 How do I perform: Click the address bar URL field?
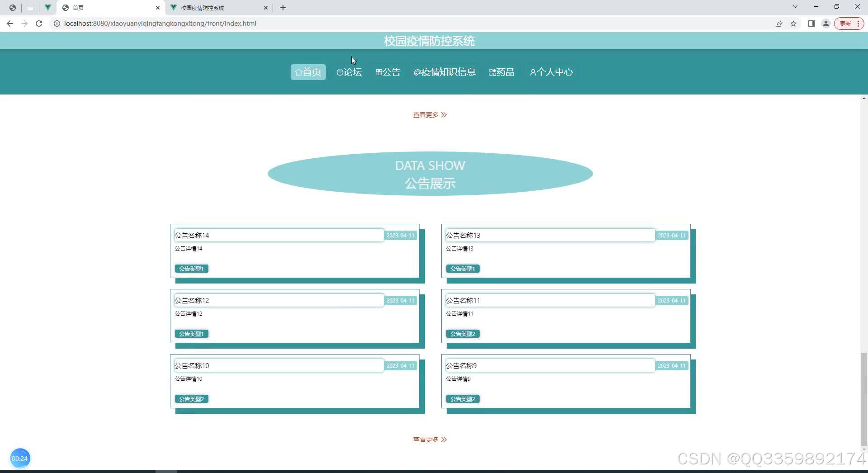click(407, 24)
